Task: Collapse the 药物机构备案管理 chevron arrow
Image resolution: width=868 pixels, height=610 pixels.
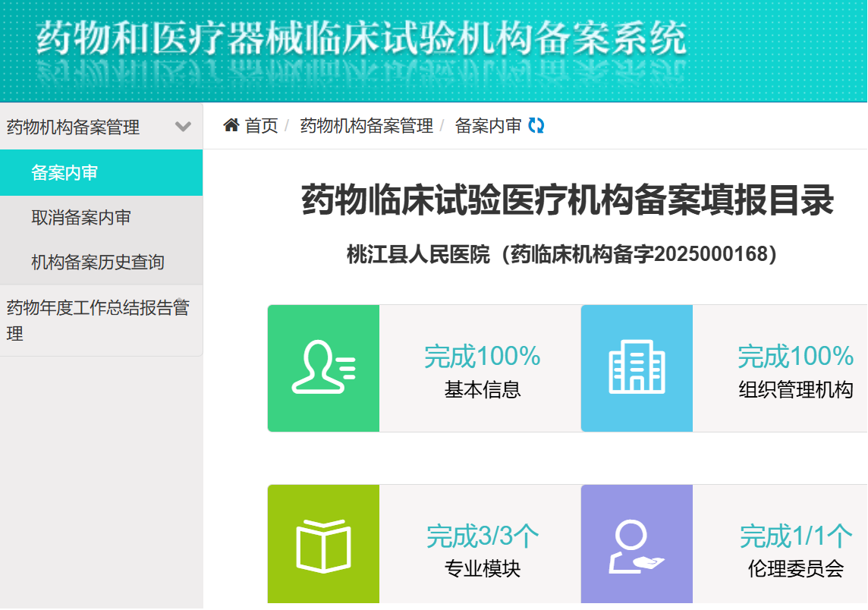Action: coord(183,127)
